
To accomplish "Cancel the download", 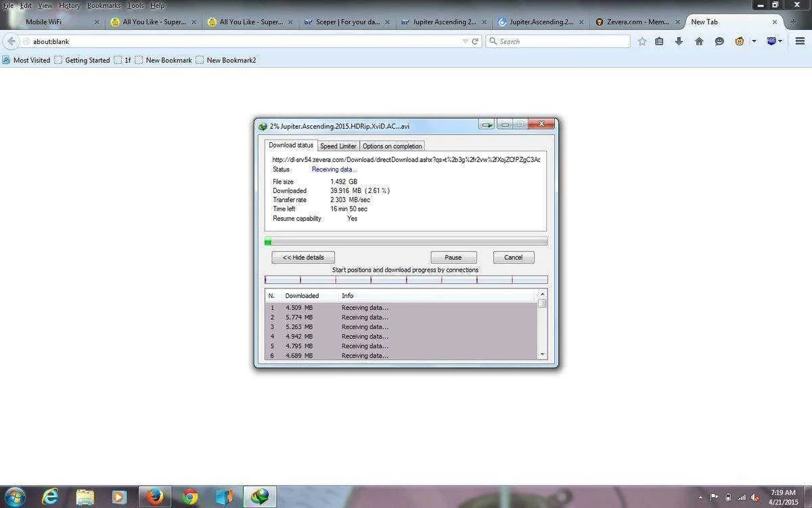I will (514, 257).
